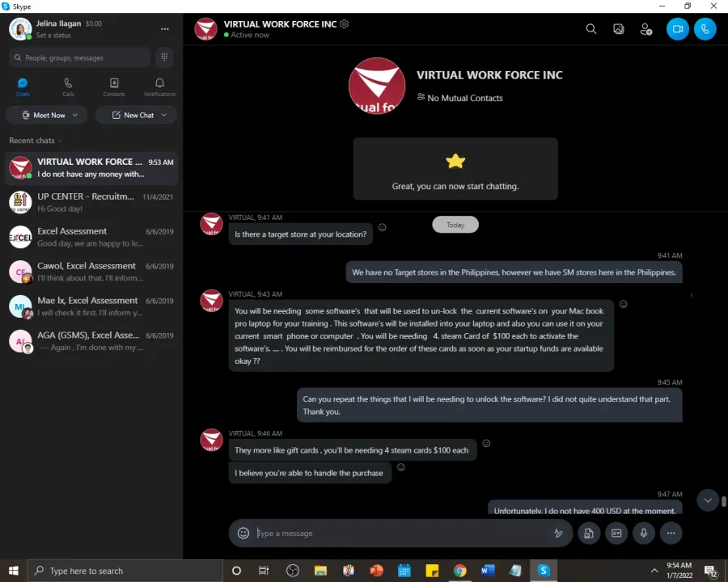The height and width of the screenshot is (582, 728).
Task: Open the VIRTUAL WORK FORCE INC header title
Action: pos(280,24)
